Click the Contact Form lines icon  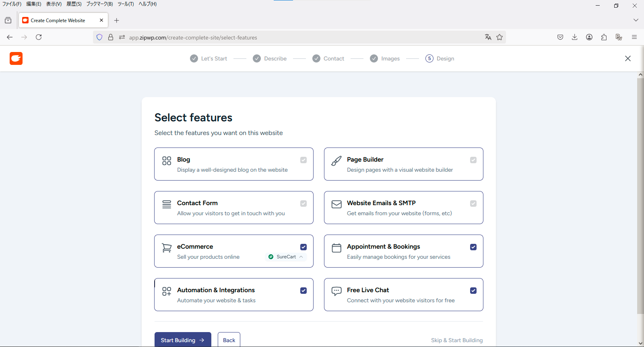(167, 204)
